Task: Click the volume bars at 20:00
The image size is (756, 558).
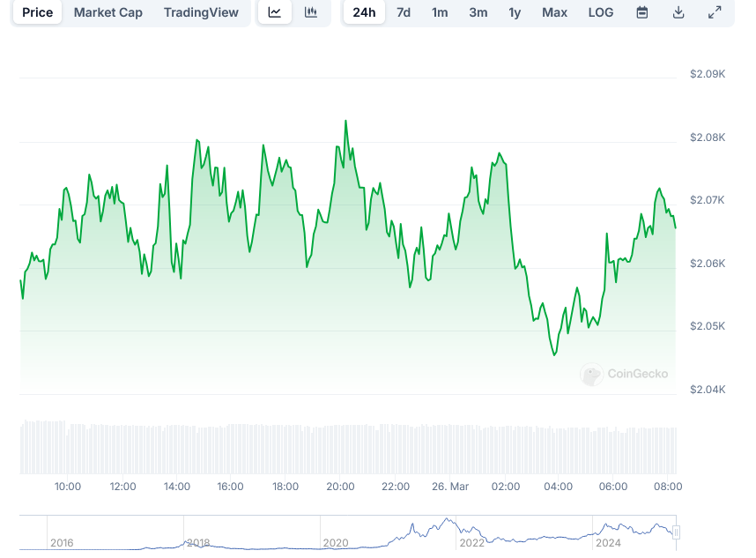Action: tap(341, 450)
